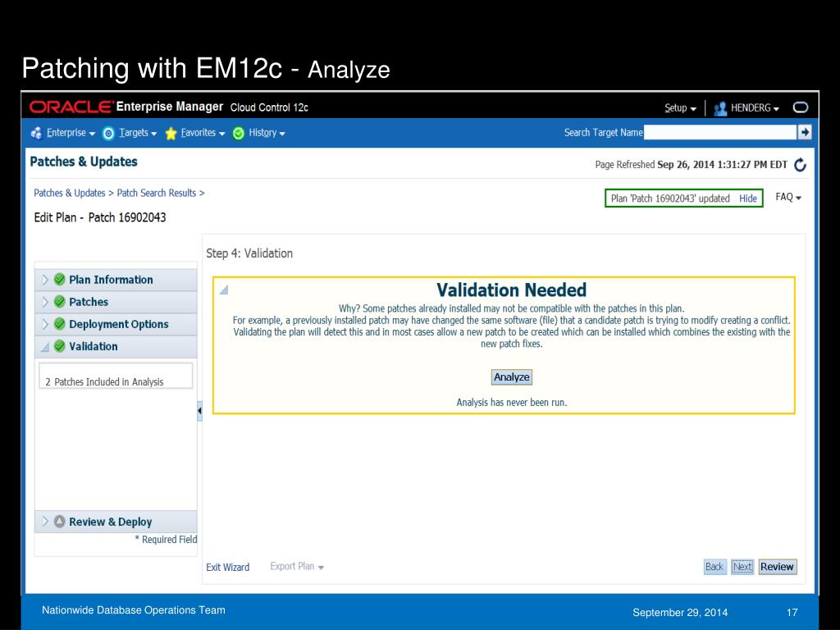Click the Patches green check icon
The height and width of the screenshot is (630, 840).
pyautogui.click(x=59, y=302)
